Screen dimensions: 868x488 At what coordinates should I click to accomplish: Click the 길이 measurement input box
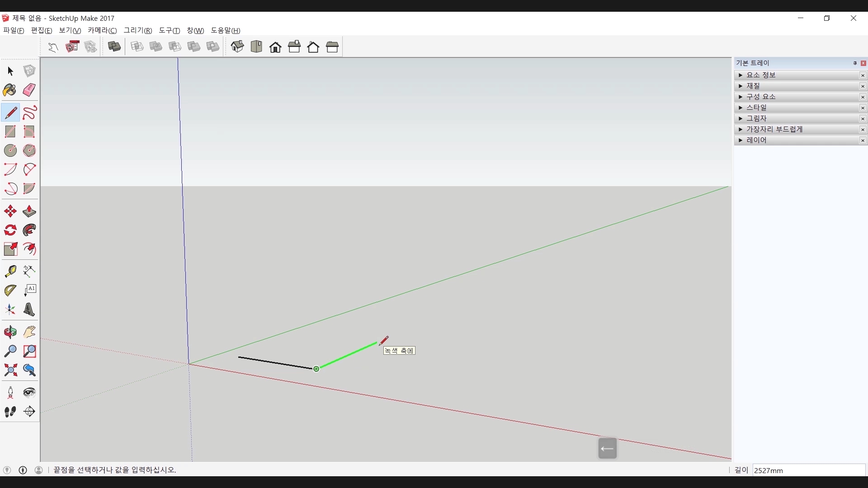808,470
